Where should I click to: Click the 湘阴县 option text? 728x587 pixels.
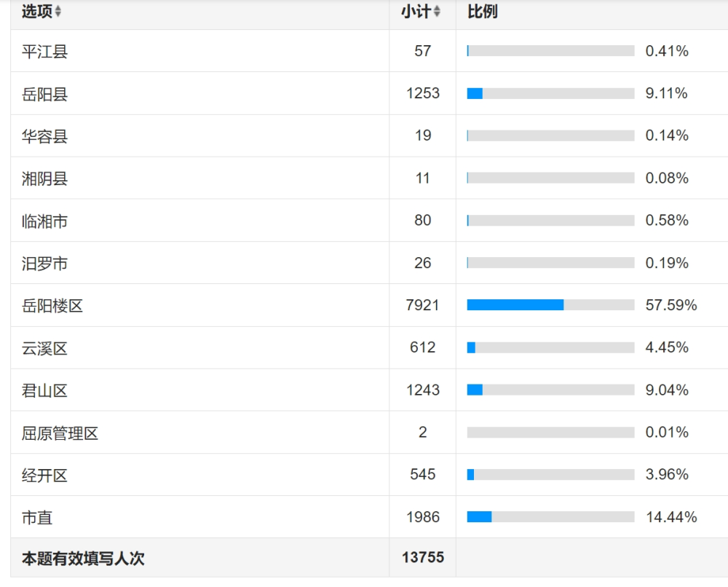click(44, 178)
